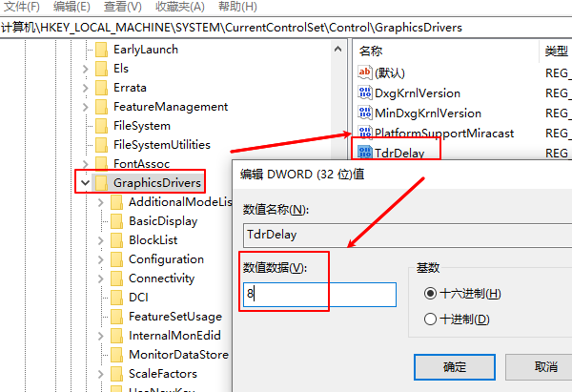
Task: Select the DxgKrnlVersion value name
Action: (418, 93)
